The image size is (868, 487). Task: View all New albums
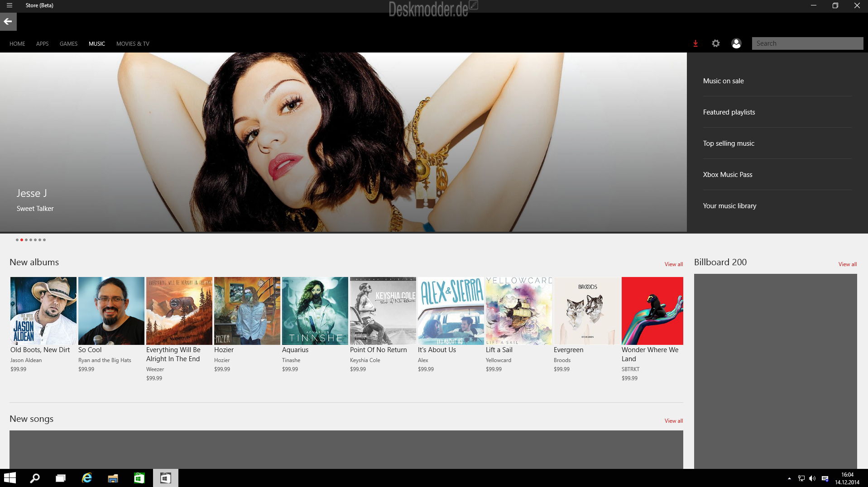(673, 264)
